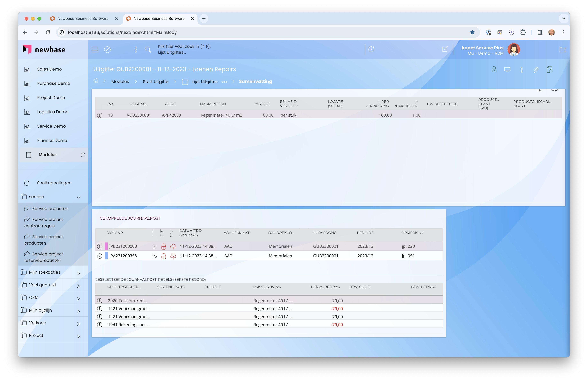Click the monitor screen icon in record toolbar
Screen dimensions: 588x381
coord(507,69)
